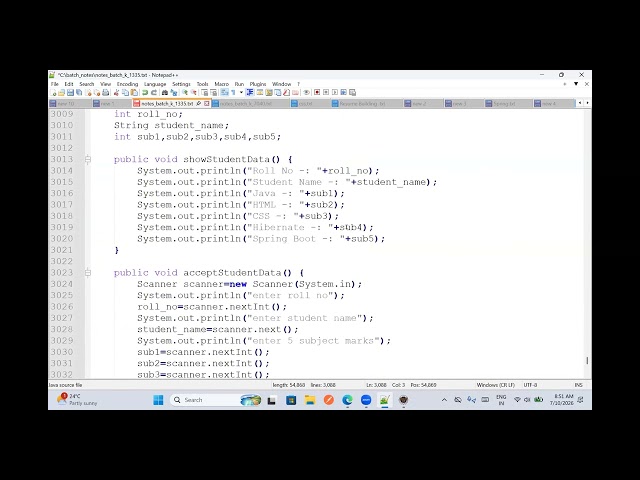640x480 pixels.
Task: Close the notes_batch_k_1335.txt tab
Action: click(207, 104)
